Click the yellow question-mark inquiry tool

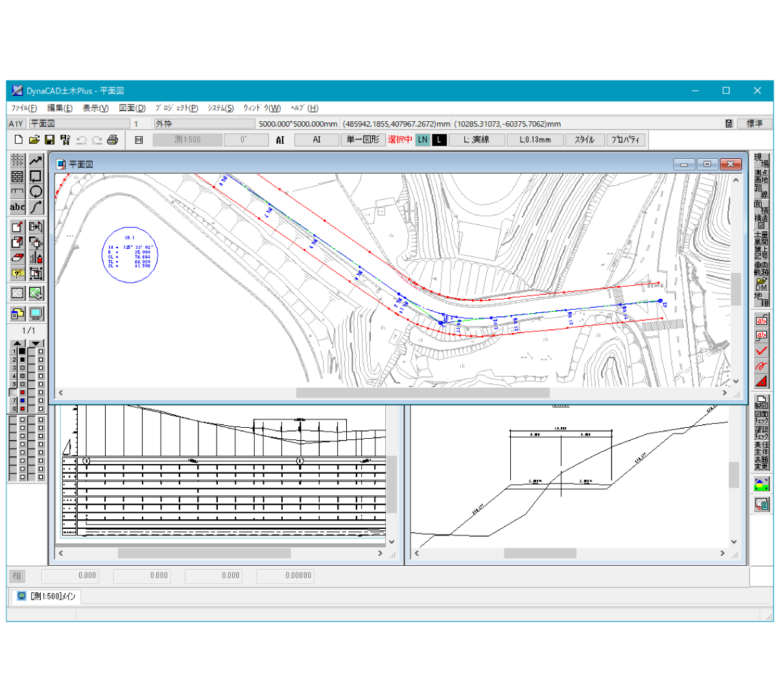(18, 274)
